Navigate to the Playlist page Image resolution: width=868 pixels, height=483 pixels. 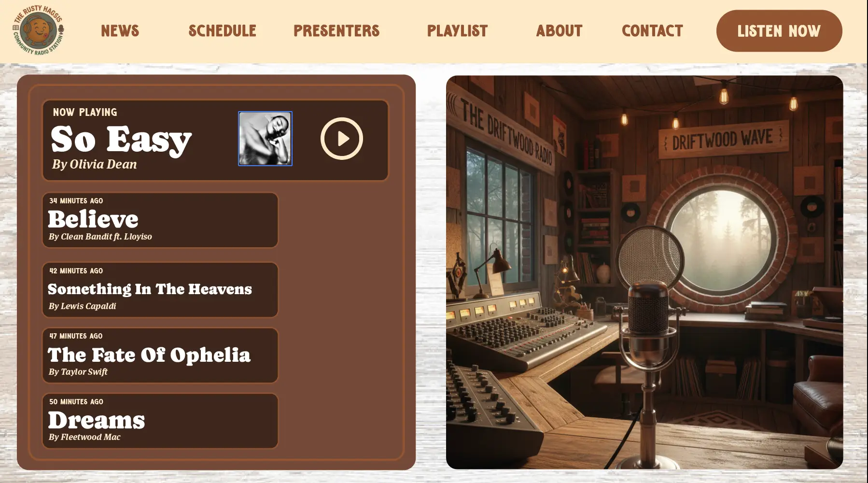click(x=458, y=31)
